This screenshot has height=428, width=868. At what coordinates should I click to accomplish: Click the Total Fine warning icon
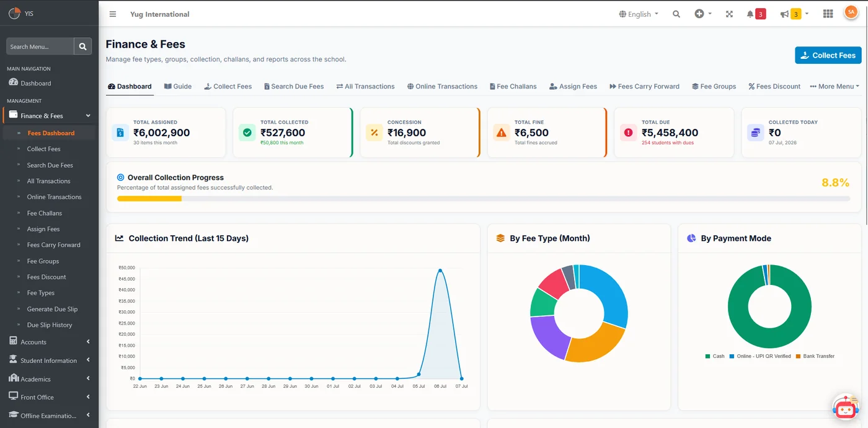[502, 133]
